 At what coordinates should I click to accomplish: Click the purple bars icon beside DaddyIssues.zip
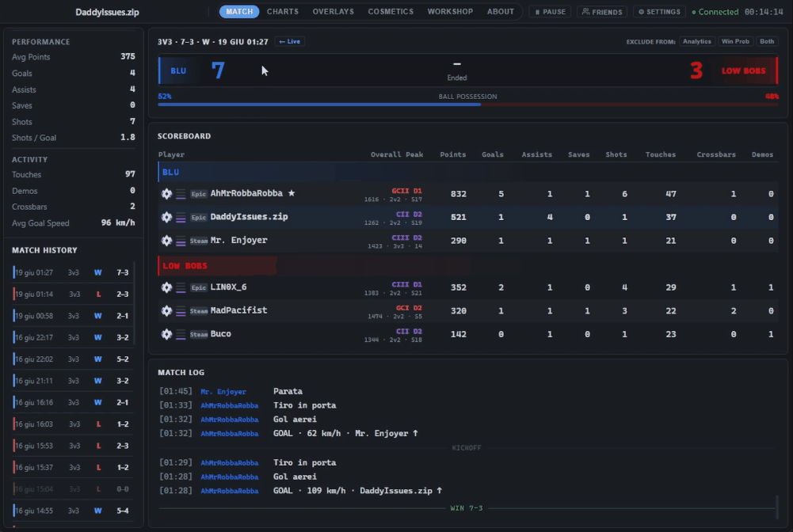coord(181,218)
